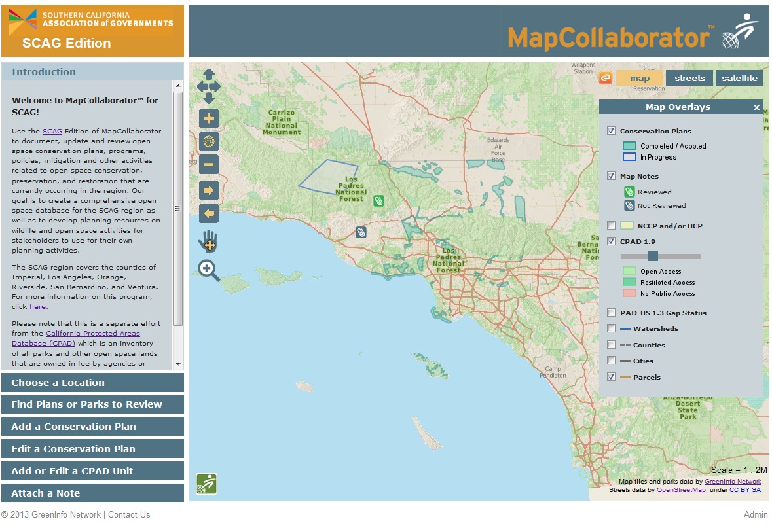
Task: Zoom to full extent globe icon
Action: (x=209, y=142)
